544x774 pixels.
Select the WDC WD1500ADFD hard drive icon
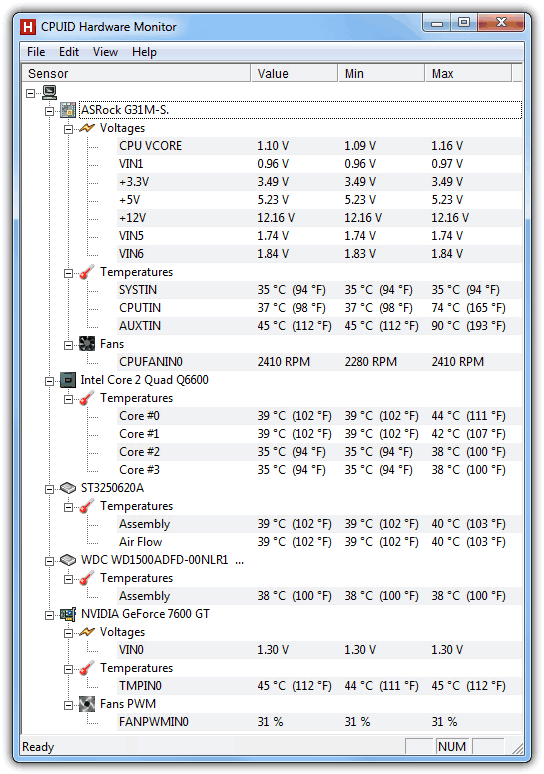(x=68, y=560)
